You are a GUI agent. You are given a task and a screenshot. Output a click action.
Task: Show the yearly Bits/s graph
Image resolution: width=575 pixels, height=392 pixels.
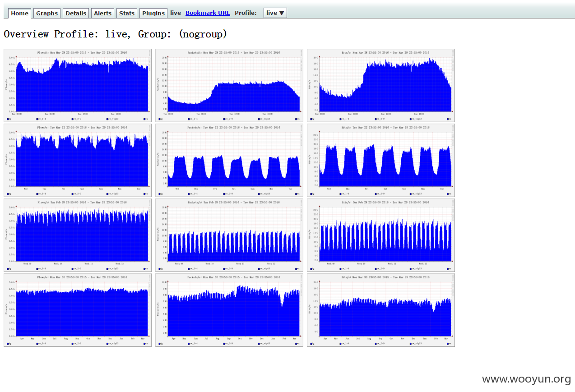pos(381,310)
